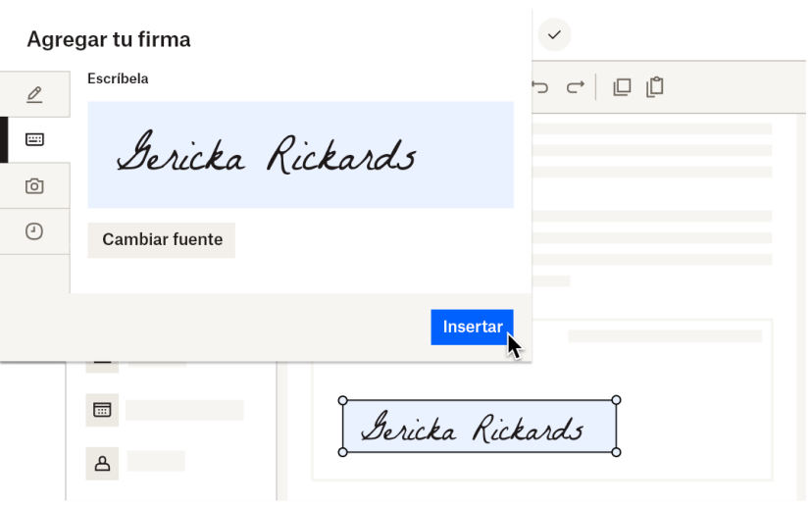
Task: Click the Agregar tu firma dialog title
Action: (109, 39)
